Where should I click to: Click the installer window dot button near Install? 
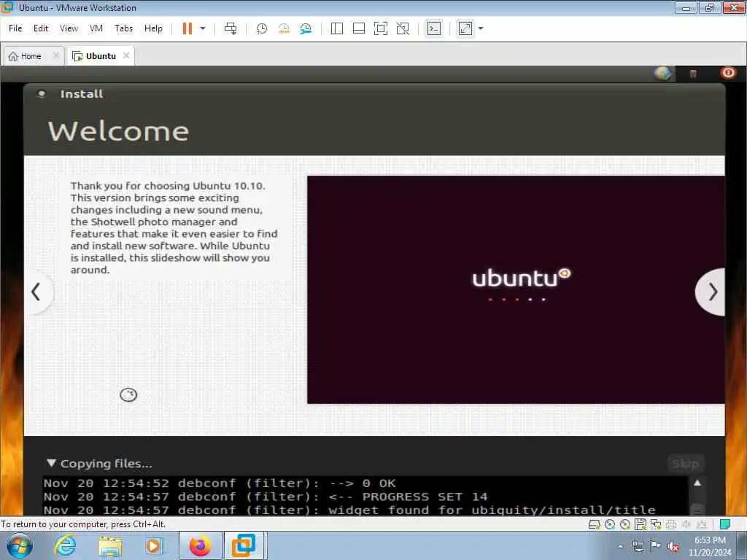(42, 94)
